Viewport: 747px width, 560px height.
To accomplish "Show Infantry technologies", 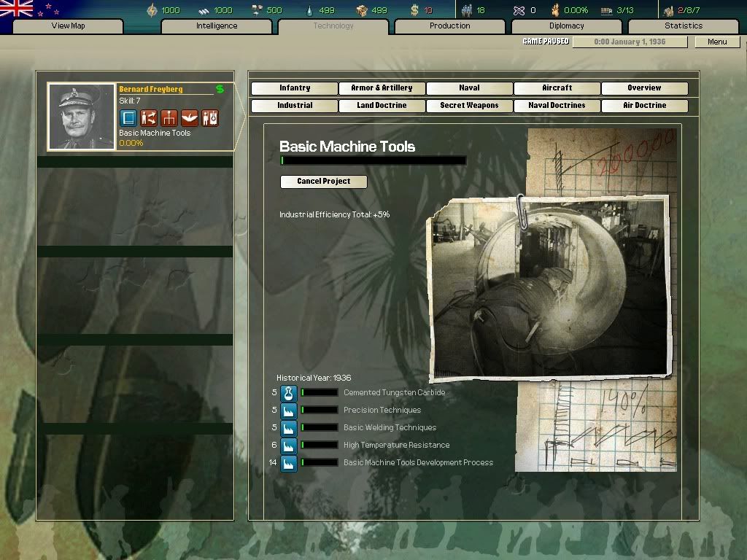I will click(295, 88).
